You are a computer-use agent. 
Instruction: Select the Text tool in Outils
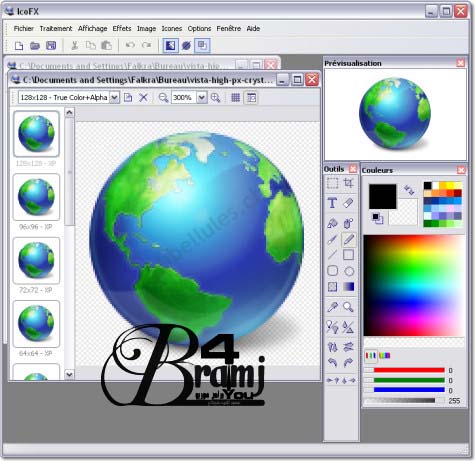(x=332, y=203)
